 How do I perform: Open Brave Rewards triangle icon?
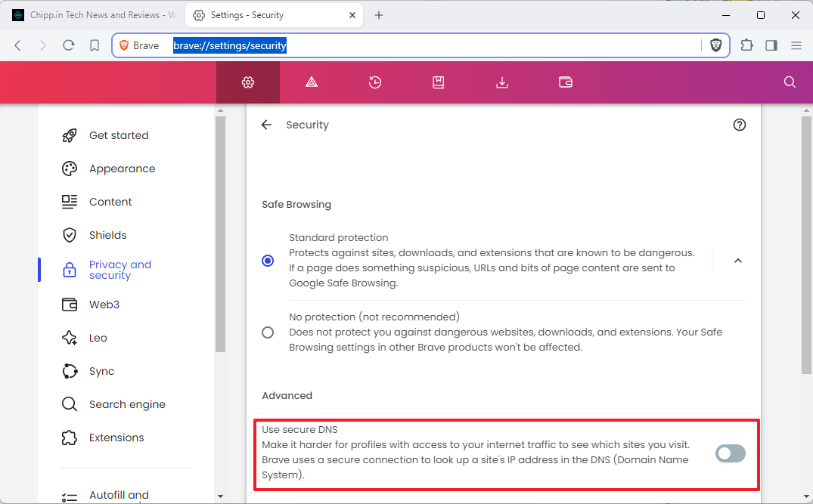click(311, 82)
